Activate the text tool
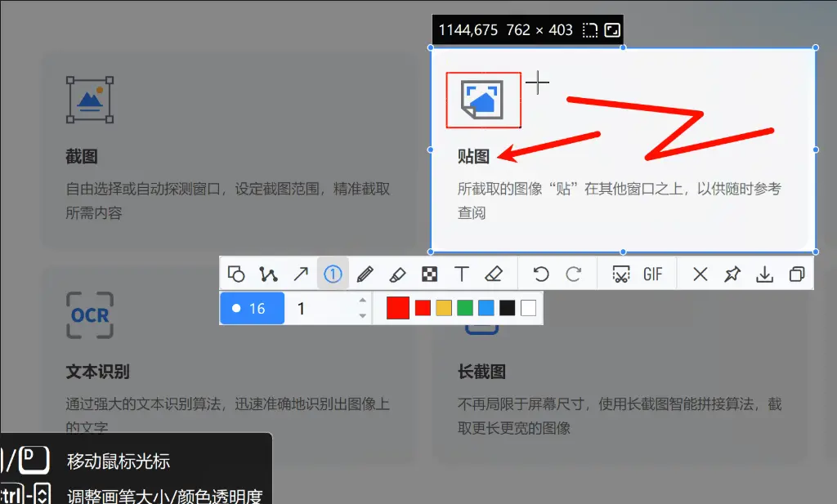837x504 pixels. tap(462, 274)
